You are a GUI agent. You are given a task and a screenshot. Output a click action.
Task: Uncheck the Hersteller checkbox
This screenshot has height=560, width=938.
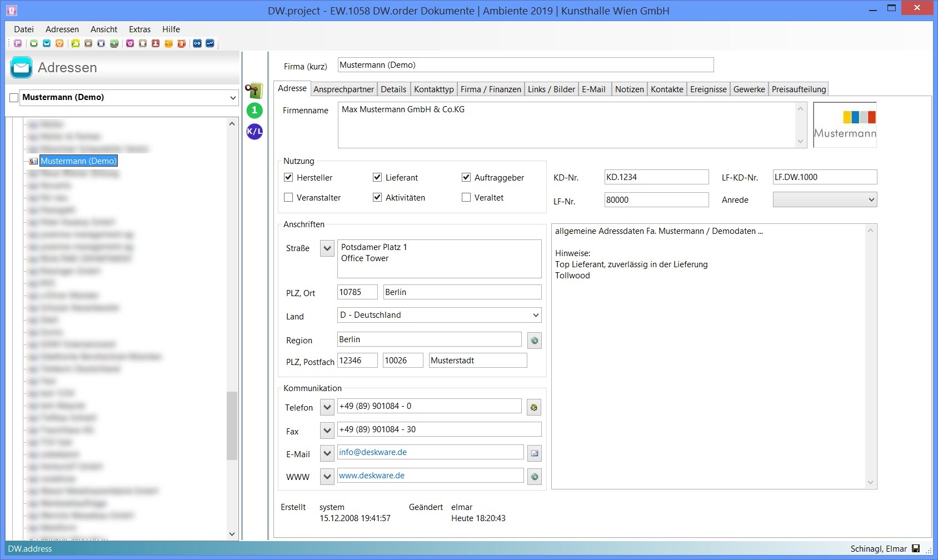pos(288,177)
